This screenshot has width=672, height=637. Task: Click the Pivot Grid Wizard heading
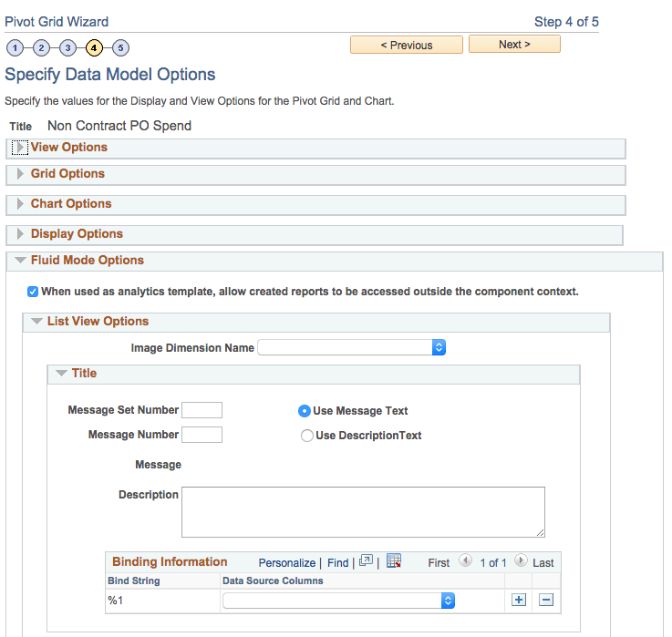57,22
